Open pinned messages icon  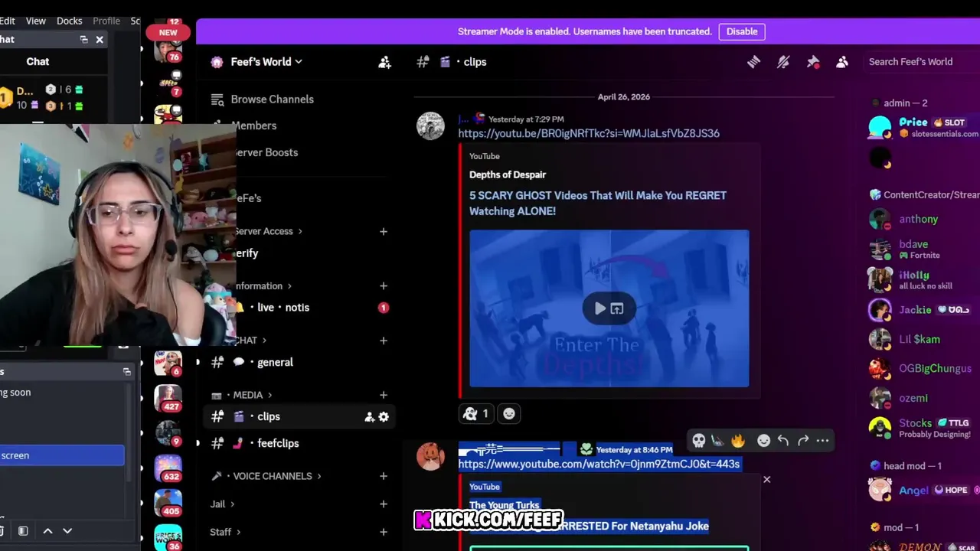(813, 62)
